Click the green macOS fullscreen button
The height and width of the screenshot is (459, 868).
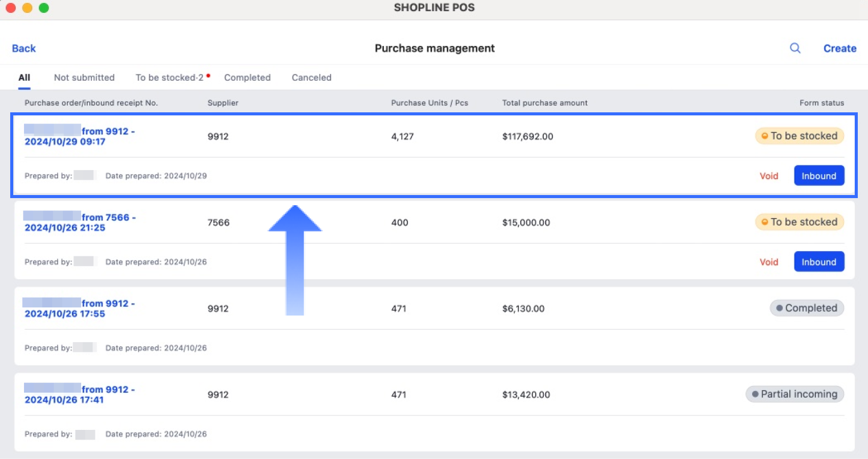pyautogui.click(x=44, y=8)
